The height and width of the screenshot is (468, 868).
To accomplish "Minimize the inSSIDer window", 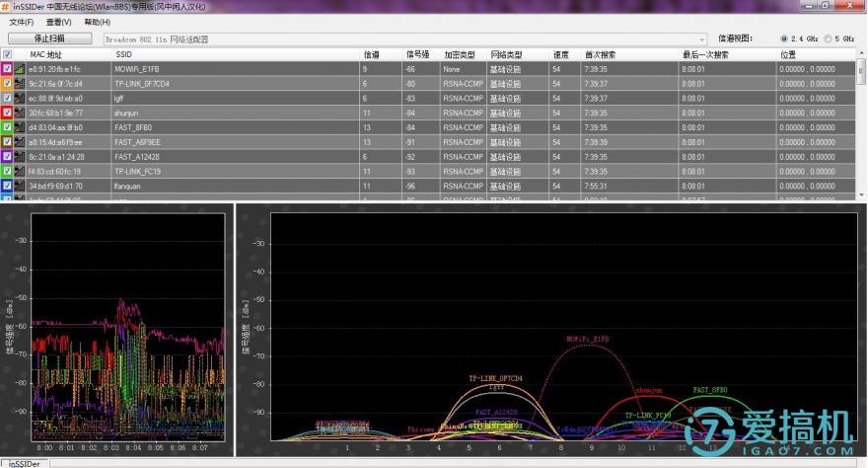I will (810, 6).
